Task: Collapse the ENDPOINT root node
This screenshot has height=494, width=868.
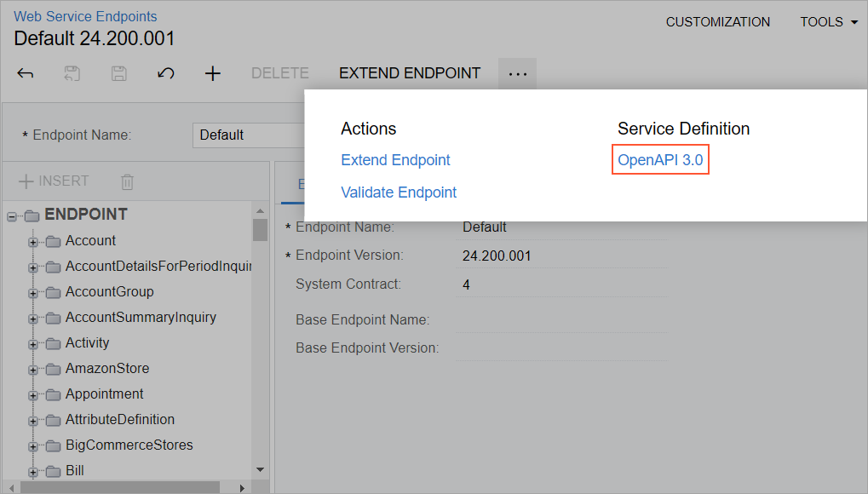Action: pyautogui.click(x=12, y=216)
